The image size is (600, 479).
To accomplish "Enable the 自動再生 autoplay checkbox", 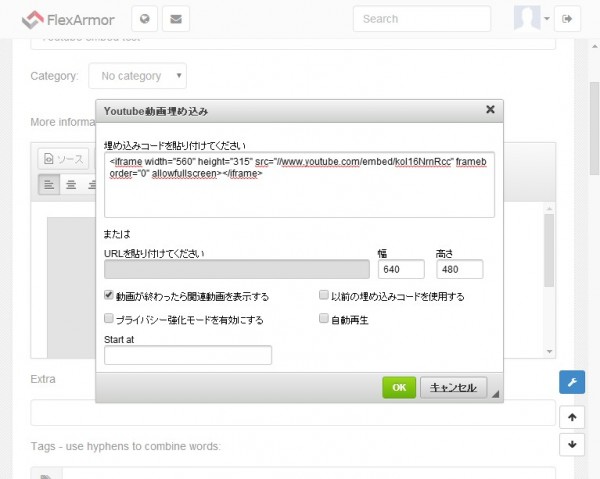I will coord(323,319).
